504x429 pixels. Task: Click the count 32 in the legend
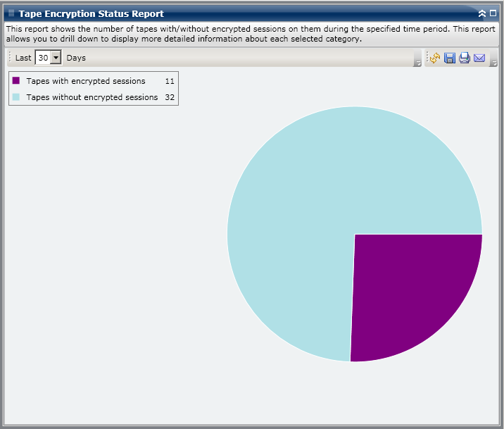click(170, 97)
